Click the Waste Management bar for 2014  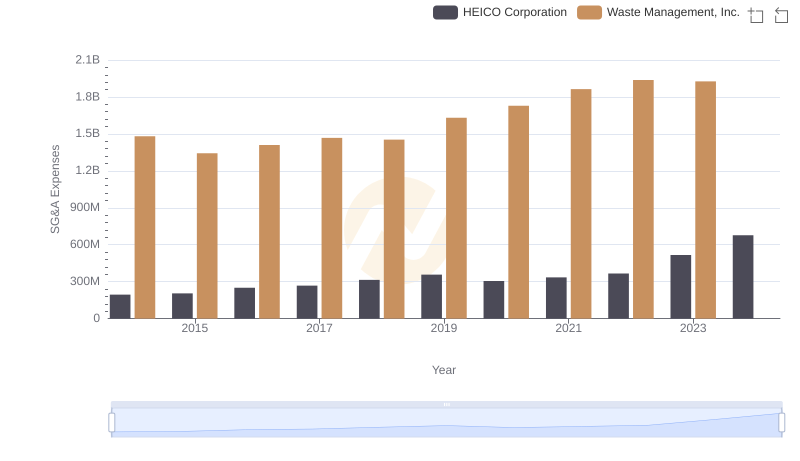[x=145, y=227]
